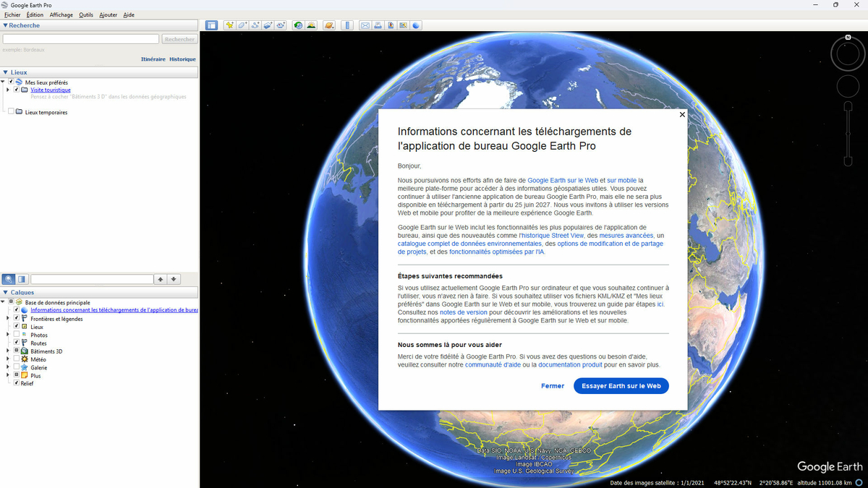Close the information dialog with the X
This screenshot has height=488, width=868.
682,114
